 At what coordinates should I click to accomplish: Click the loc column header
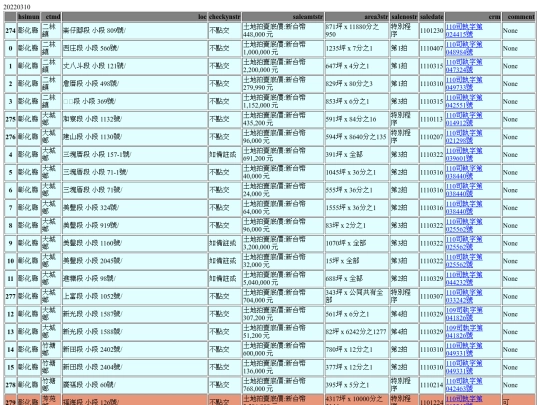[135, 17]
